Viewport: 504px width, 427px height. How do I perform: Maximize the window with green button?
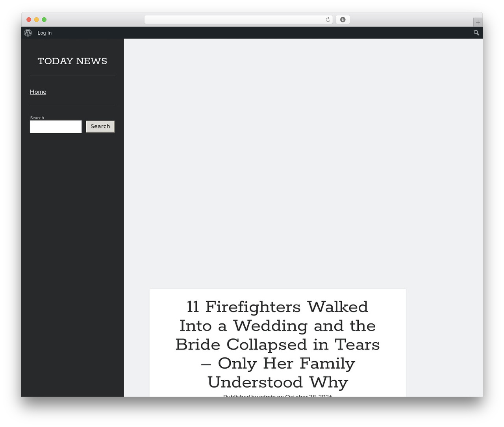pyautogui.click(x=44, y=20)
